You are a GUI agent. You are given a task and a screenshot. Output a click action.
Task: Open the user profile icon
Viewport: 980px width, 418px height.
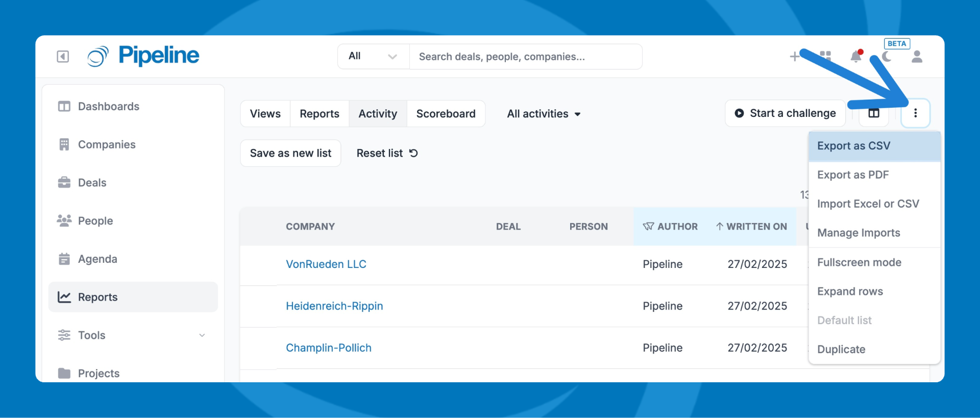pos(917,57)
